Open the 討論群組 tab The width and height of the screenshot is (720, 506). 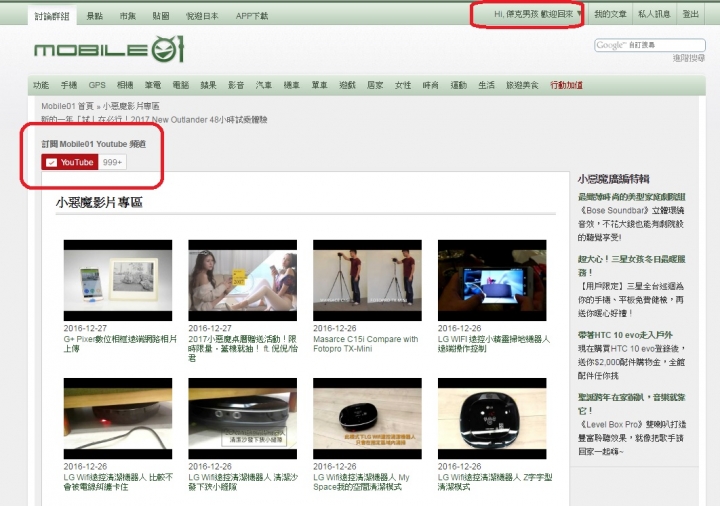click(51, 16)
